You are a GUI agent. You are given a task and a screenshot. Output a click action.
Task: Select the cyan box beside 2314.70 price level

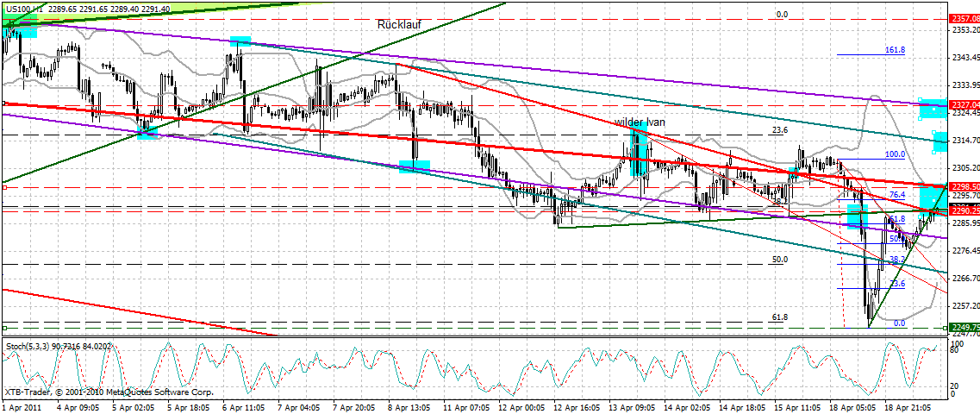(x=940, y=142)
